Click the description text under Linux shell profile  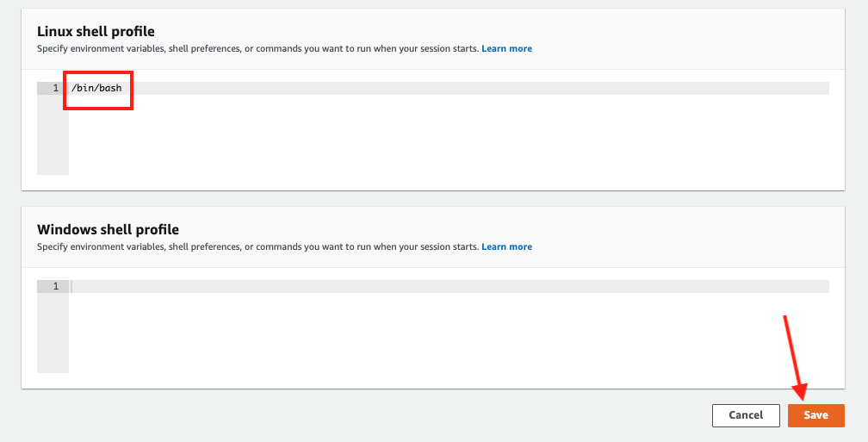(257, 48)
